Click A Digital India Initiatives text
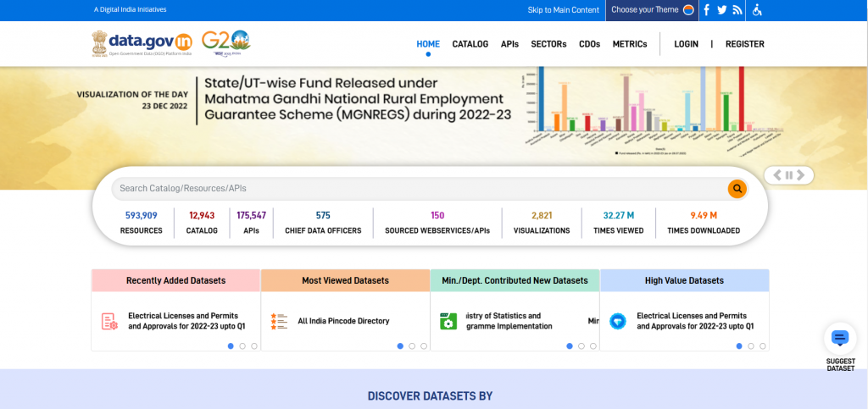 tap(130, 9)
